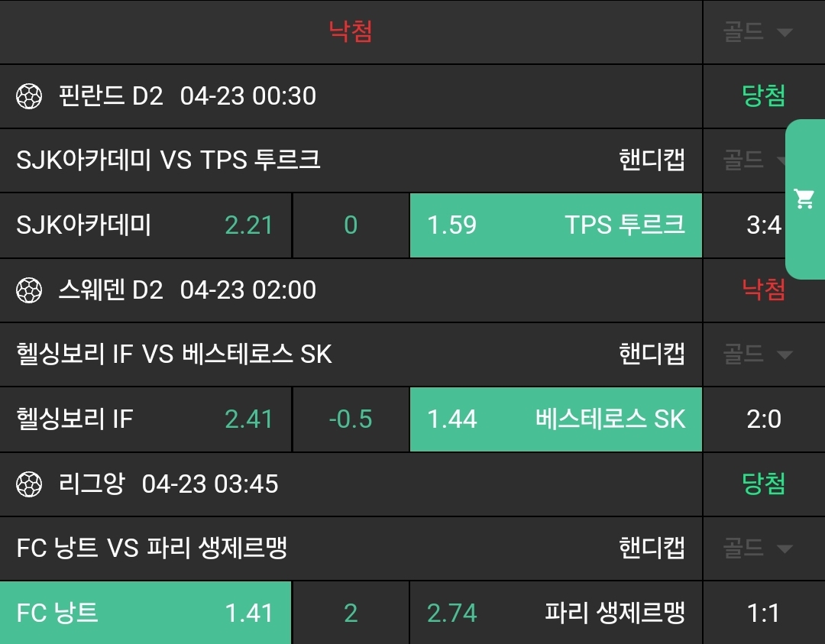Screen dimensions: 825x644
Task: Expand the top 골드 dropdown
Action: [x=758, y=32]
